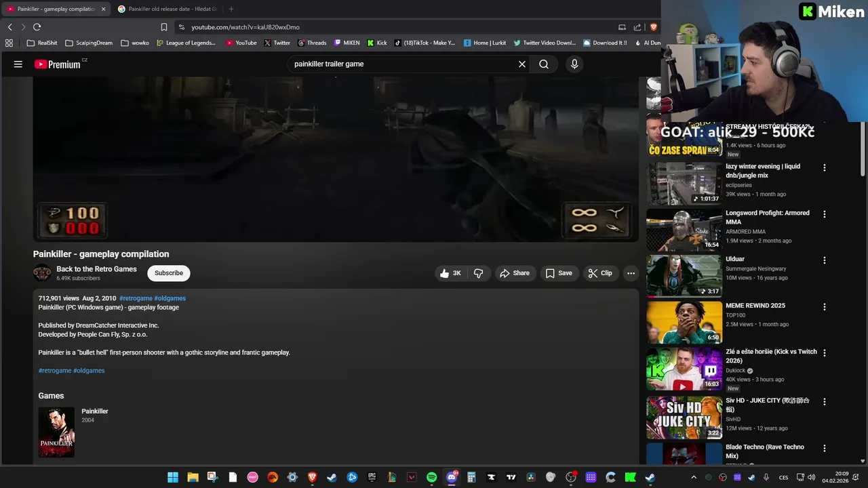
Task: Open the Calculator taskbar icon
Action: pos(471,477)
